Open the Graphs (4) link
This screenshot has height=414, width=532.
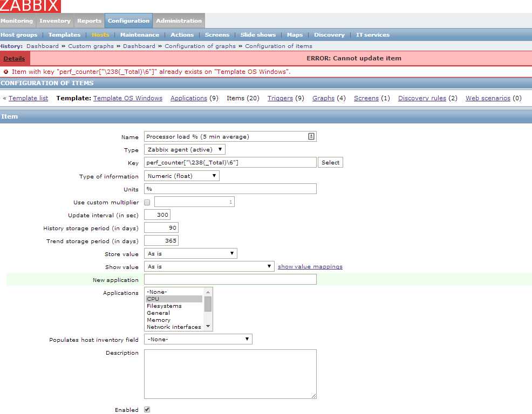[x=323, y=98]
